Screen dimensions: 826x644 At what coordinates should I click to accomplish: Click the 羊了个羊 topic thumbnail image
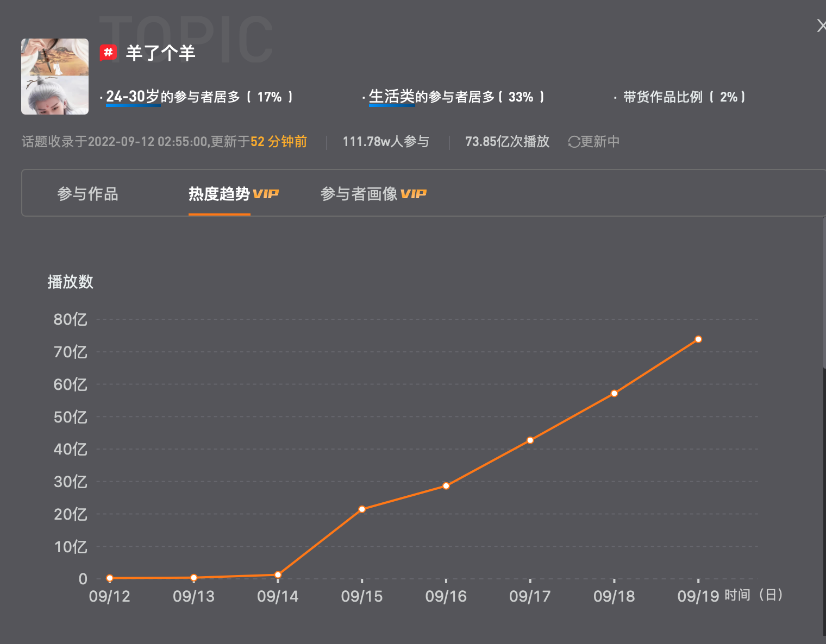[x=54, y=76]
